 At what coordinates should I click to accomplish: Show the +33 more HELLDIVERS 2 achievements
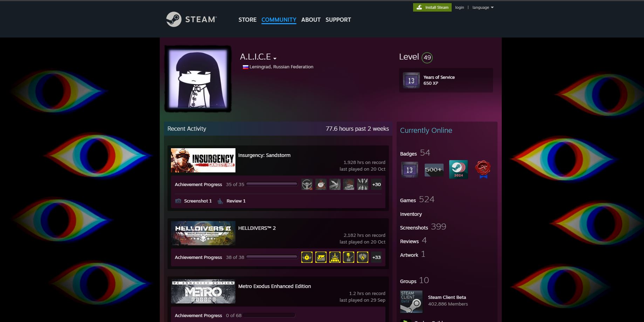(376, 257)
